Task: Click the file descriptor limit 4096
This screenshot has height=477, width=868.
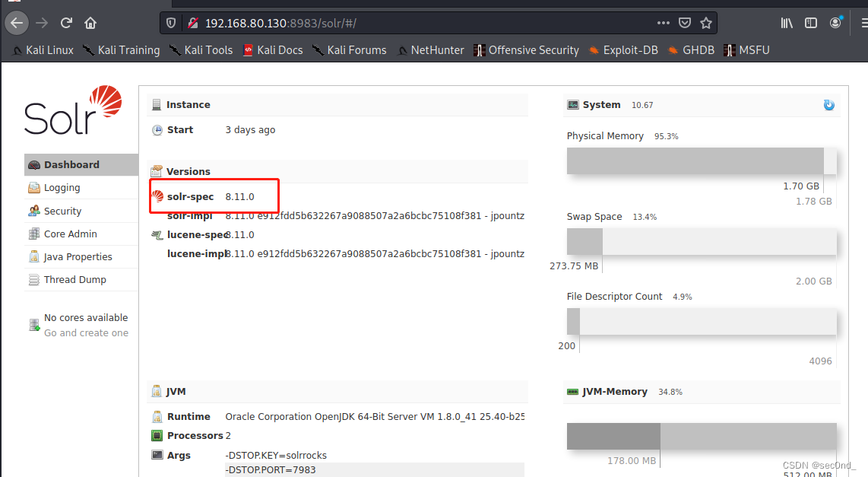Action: click(820, 361)
